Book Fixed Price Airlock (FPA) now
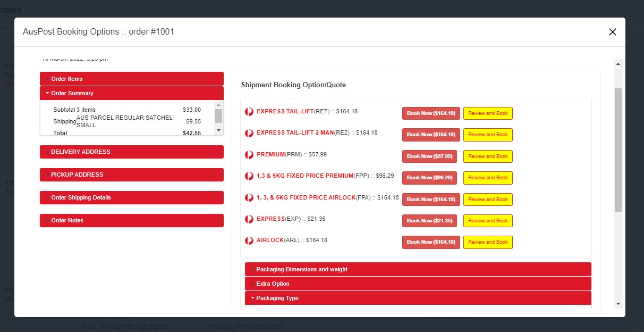Viewport: 644px width, 332px height. click(x=431, y=200)
